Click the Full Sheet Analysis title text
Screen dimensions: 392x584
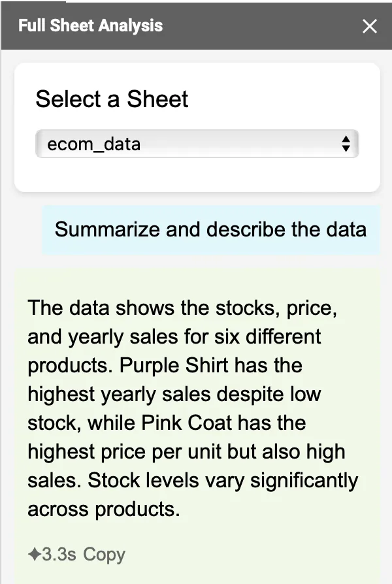click(x=90, y=26)
